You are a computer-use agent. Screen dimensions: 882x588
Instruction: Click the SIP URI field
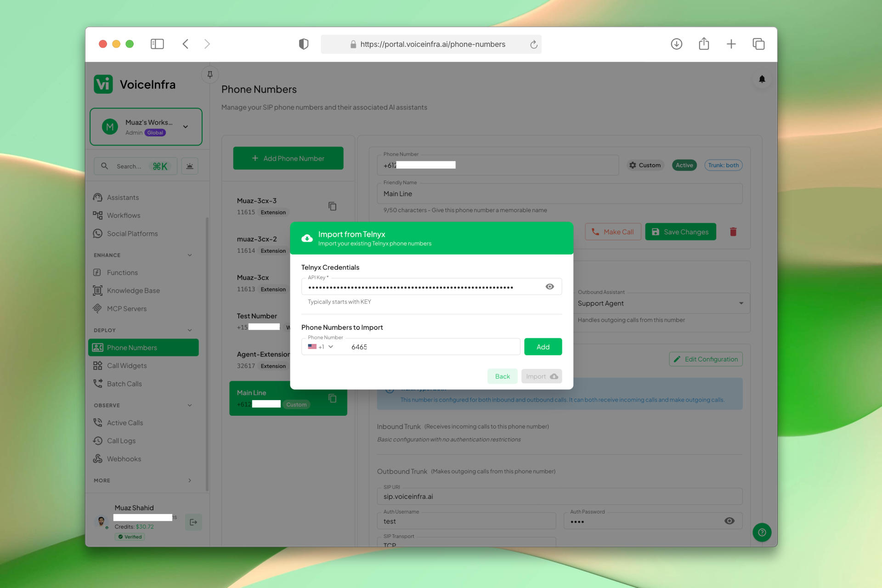[560, 497]
